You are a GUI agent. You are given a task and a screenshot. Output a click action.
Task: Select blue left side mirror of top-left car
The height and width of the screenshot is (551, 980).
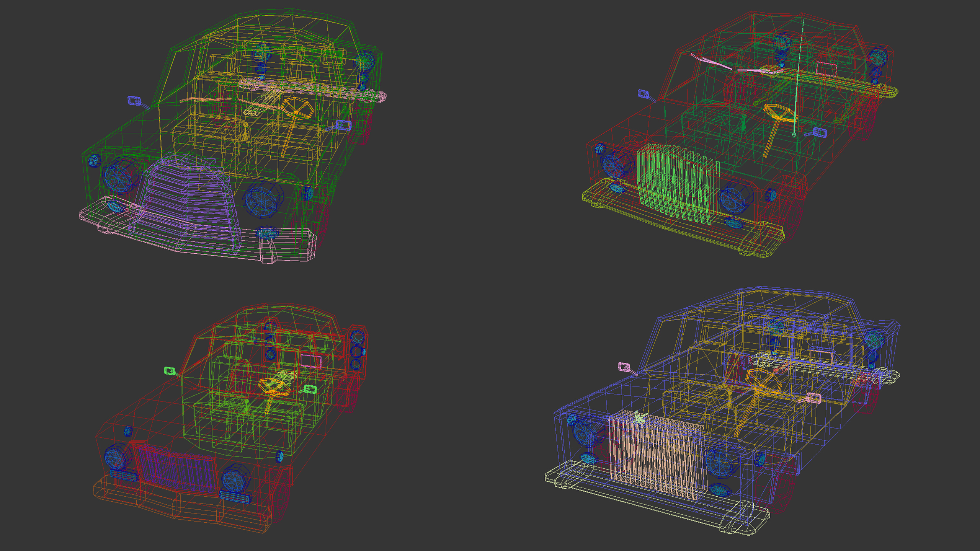tap(134, 101)
